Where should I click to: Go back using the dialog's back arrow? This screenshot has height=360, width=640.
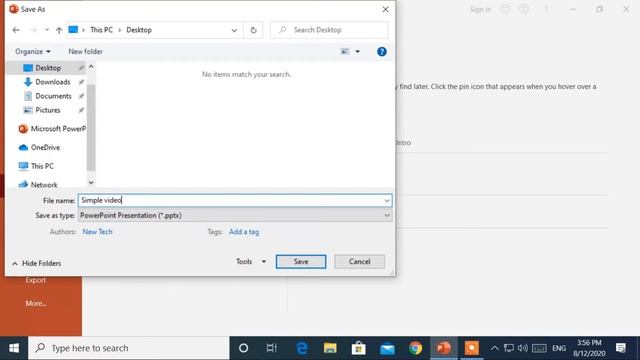16,30
